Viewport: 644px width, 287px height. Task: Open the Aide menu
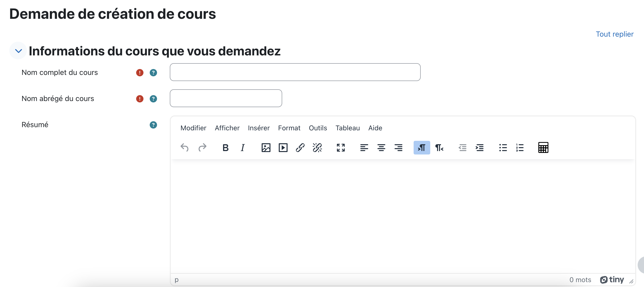(x=375, y=128)
